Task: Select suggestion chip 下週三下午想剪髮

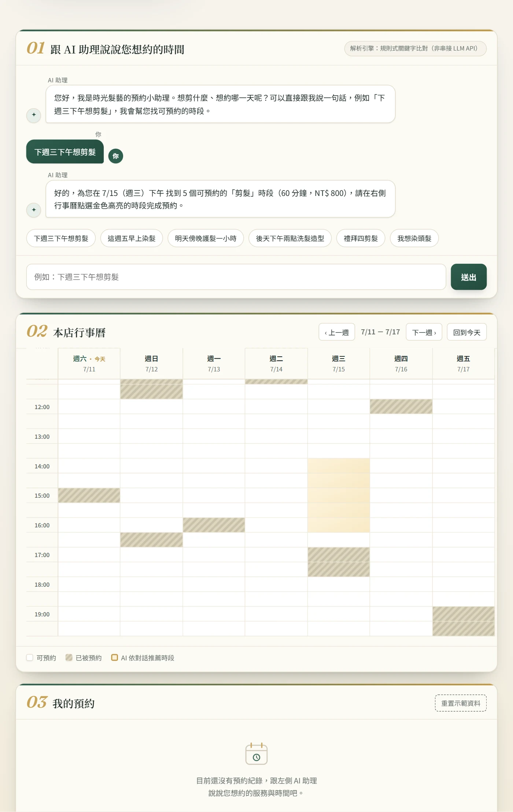Action: (61, 238)
